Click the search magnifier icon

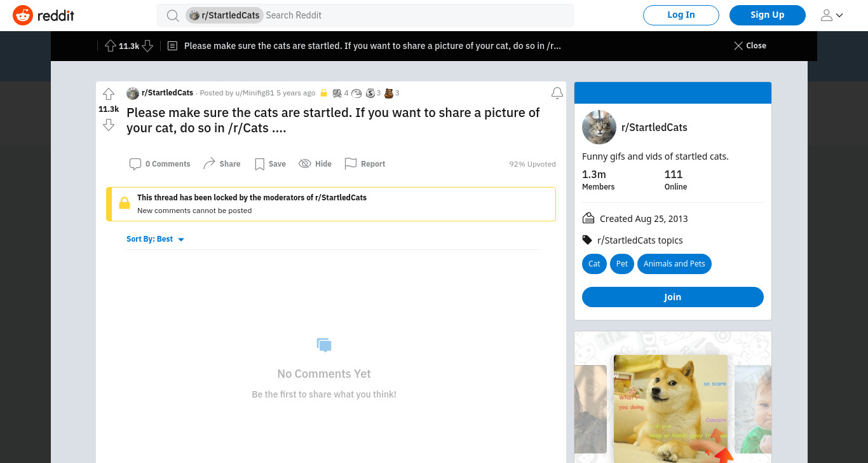(173, 15)
